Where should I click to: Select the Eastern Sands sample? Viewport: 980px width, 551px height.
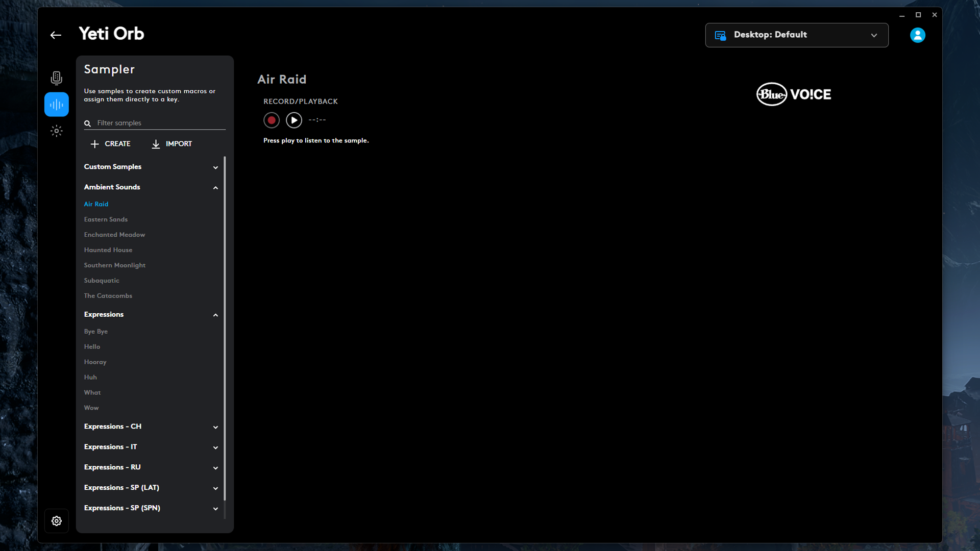[x=106, y=219]
